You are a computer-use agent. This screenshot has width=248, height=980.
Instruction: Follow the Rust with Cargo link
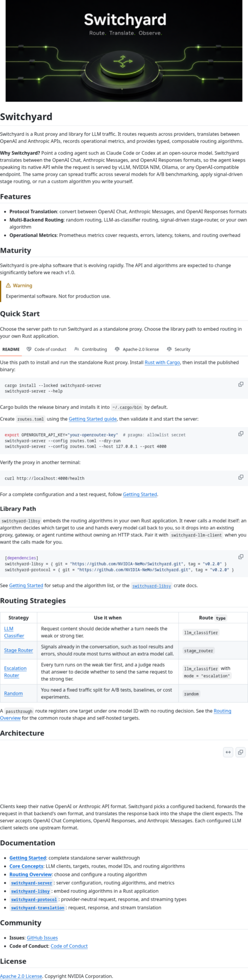162,362
